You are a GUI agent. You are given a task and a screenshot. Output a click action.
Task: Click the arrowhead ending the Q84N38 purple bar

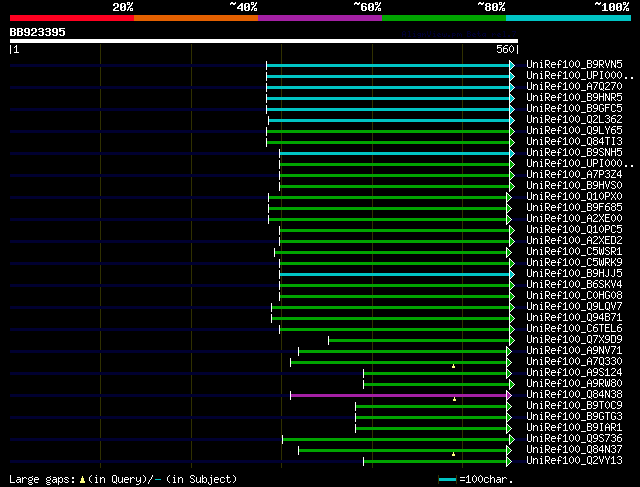point(512,395)
